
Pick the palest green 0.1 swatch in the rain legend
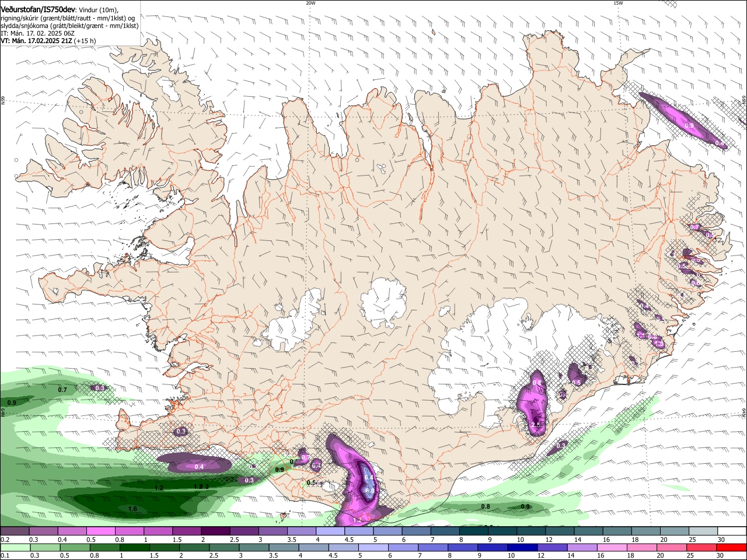click(15, 547)
